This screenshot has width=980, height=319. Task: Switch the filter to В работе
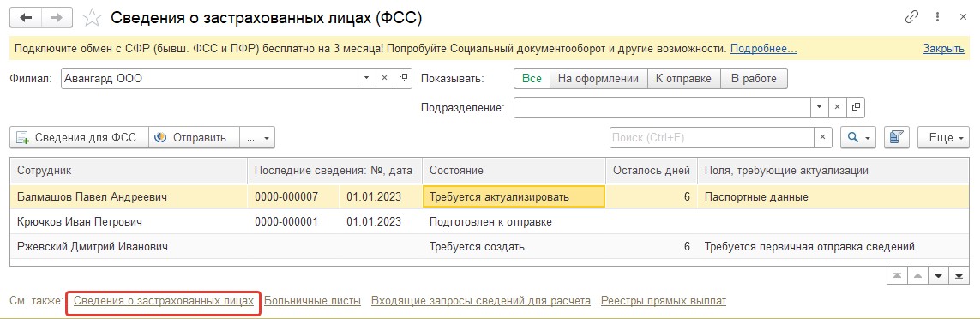click(x=754, y=79)
